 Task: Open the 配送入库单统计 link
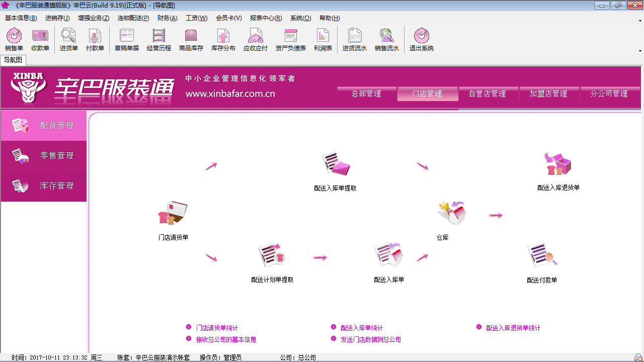click(362, 328)
